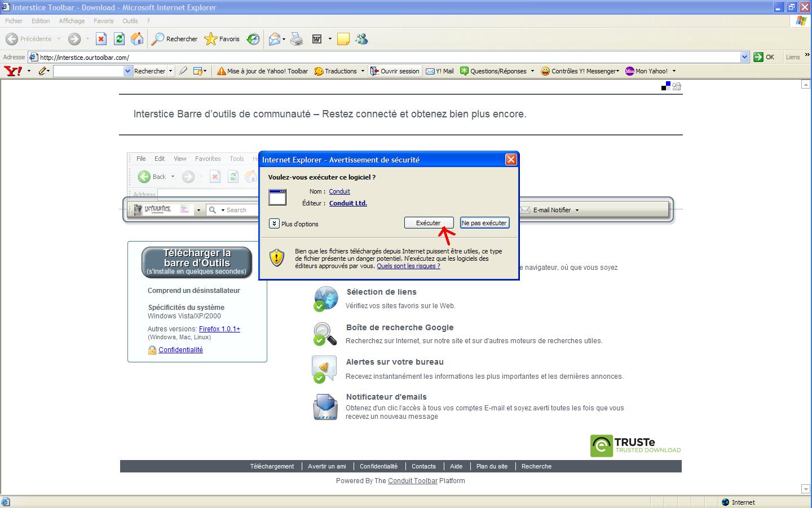Open the Yahoo Rechercher button dropdown arrow
This screenshot has width=812, height=508.
170,71
